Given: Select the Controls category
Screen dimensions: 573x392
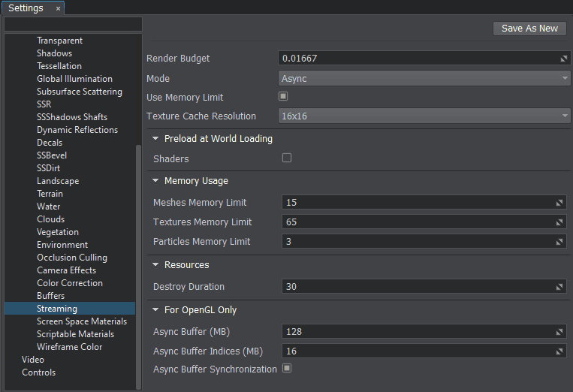Looking at the screenshot, I should (x=39, y=373).
